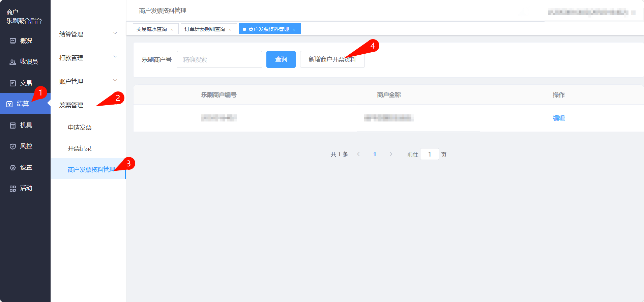Click the next page arrow in pagination
Screen dimensions: 644x302
[391, 154]
